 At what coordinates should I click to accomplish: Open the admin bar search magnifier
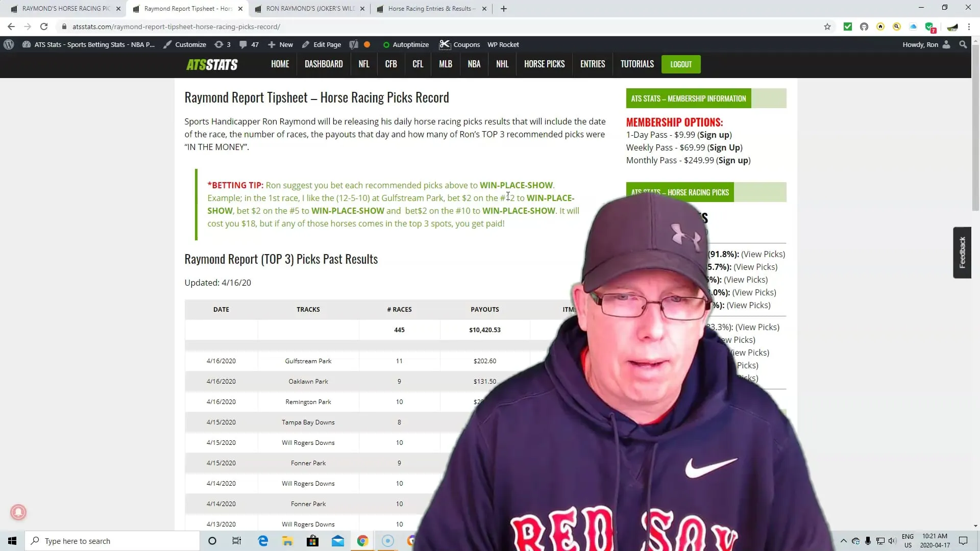(x=963, y=44)
